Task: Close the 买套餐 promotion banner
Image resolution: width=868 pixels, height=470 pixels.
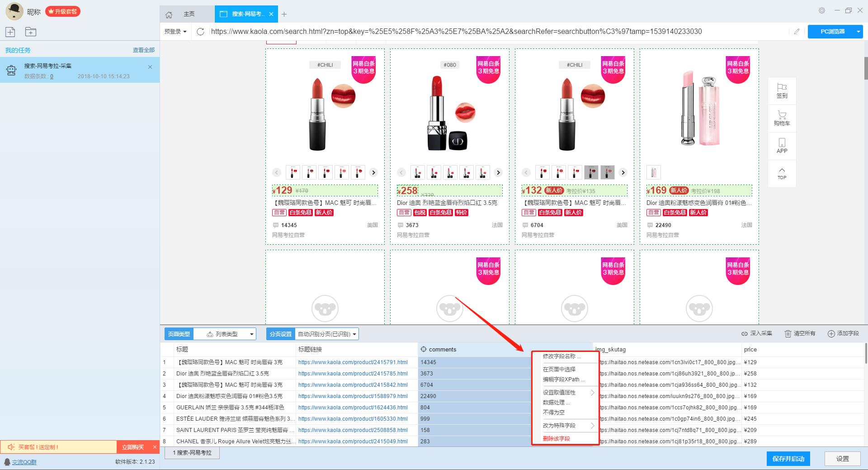Action: pyautogui.click(x=155, y=447)
